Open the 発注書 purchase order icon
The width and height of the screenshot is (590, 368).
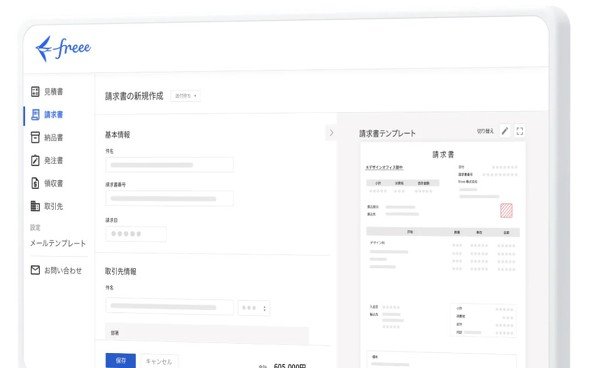tap(35, 160)
